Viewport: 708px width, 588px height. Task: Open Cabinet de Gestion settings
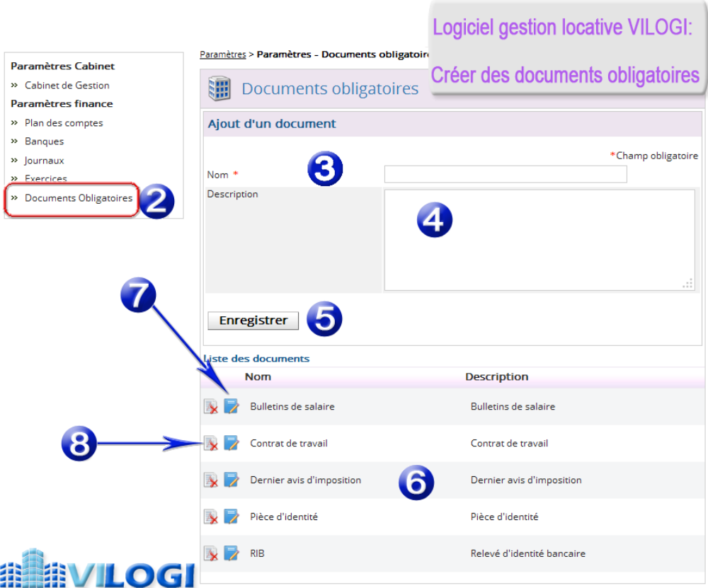pyautogui.click(x=67, y=86)
